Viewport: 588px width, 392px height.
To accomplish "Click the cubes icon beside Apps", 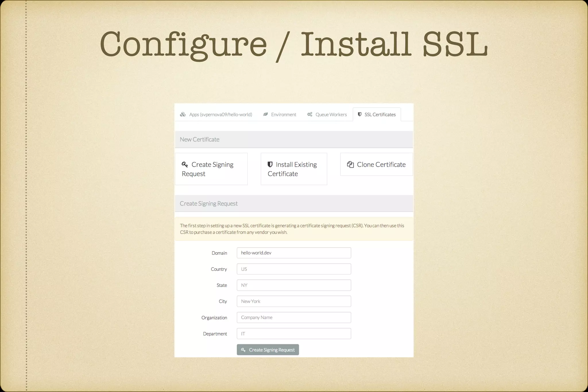I will 183,115.
